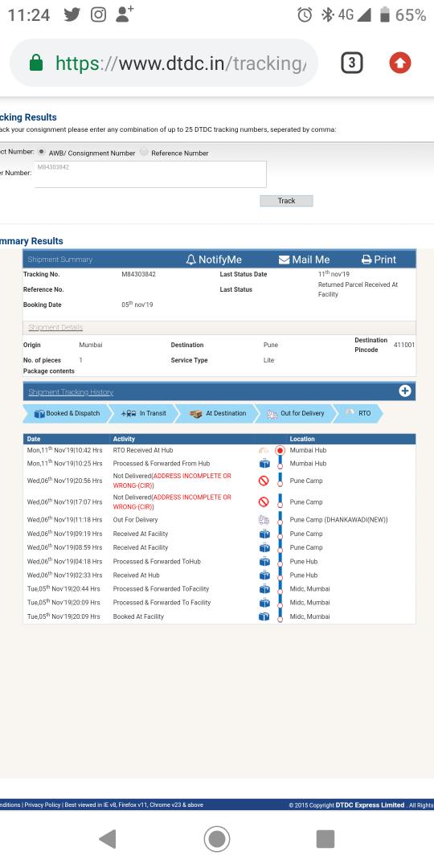Click the parcel icon for Processed & Forwarded From Hub

click(264, 464)
